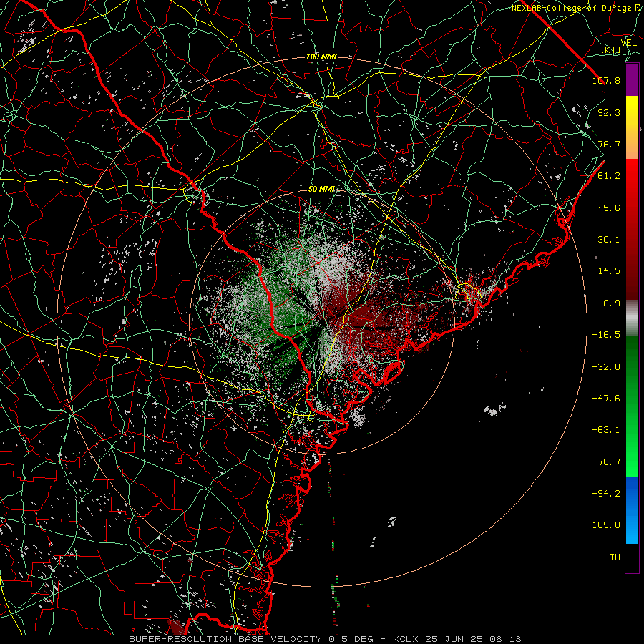Click the TH legend label

tap(615, 557)
